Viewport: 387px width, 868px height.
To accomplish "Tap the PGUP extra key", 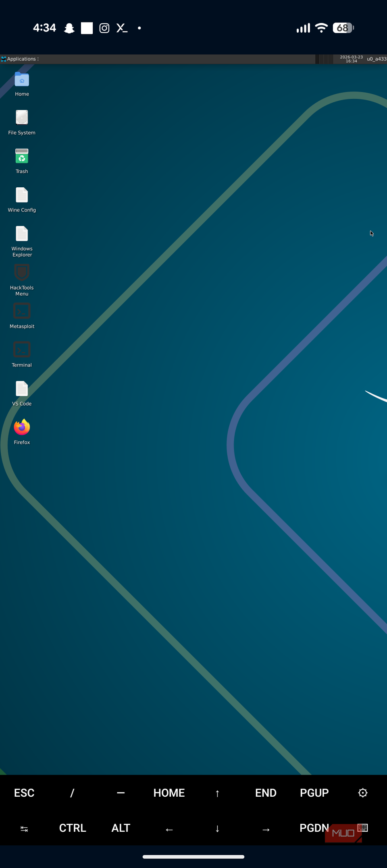I will coord(314,793).
